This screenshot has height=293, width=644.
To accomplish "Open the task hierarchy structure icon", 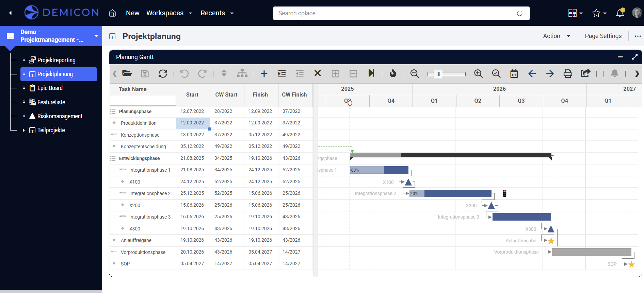I will (x=242, y=73).
